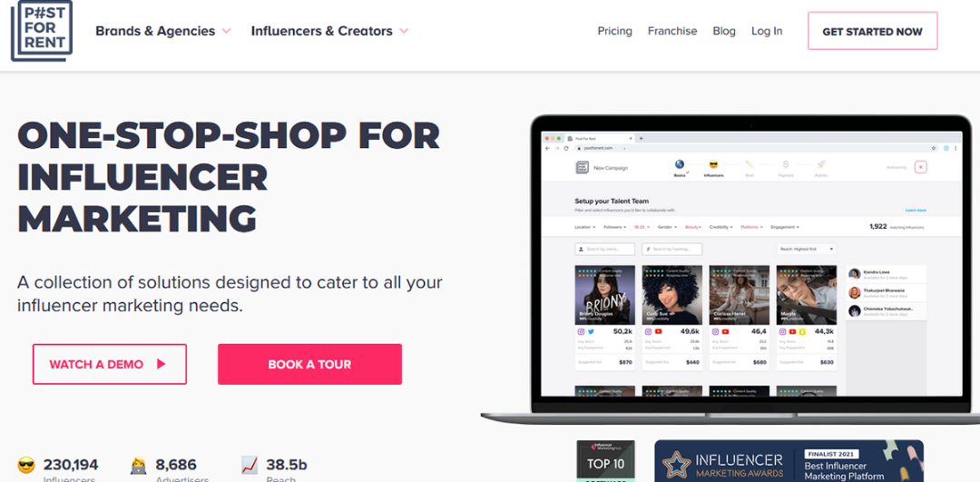Image resolution: width=980 pixels, height=482 pixels.
Task: Click the Top 10 Influencer Marketing Hub badge
Action: click(x=605, y=461)
